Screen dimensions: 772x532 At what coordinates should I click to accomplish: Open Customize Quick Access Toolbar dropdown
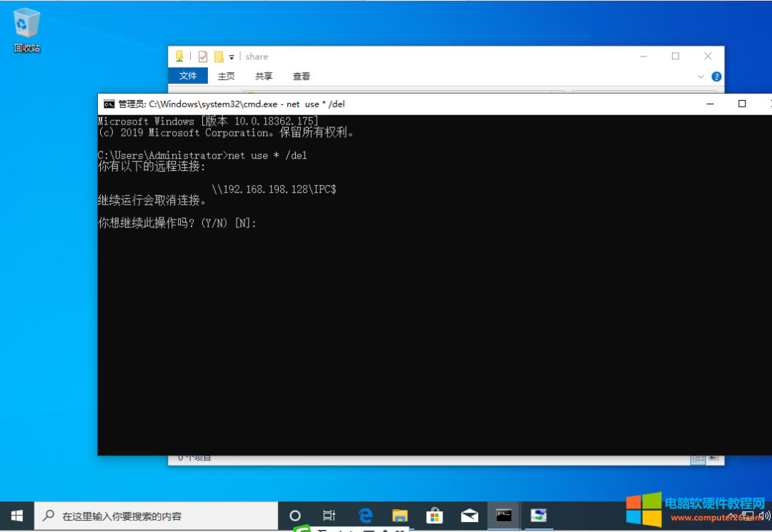(232, 57)
